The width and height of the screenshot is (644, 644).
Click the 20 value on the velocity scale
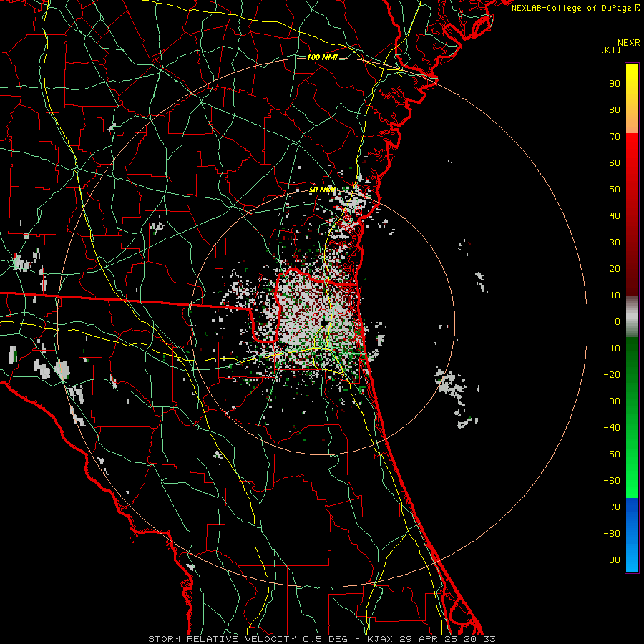615,268
